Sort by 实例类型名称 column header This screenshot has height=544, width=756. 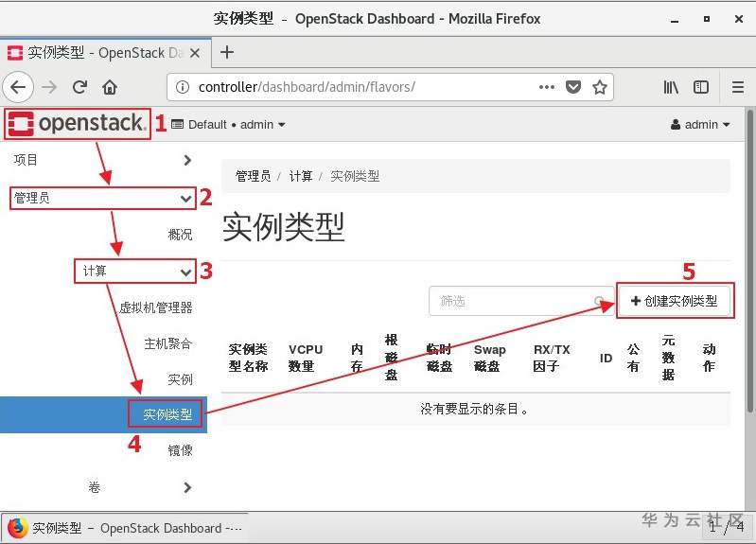(x=248, y=358)
